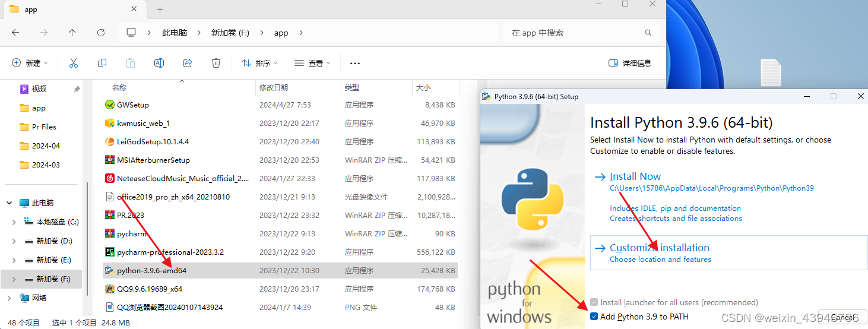Screen dimensions: 868x329
Task: Click the Back navigation arrow
Action: tap(15, 33)
